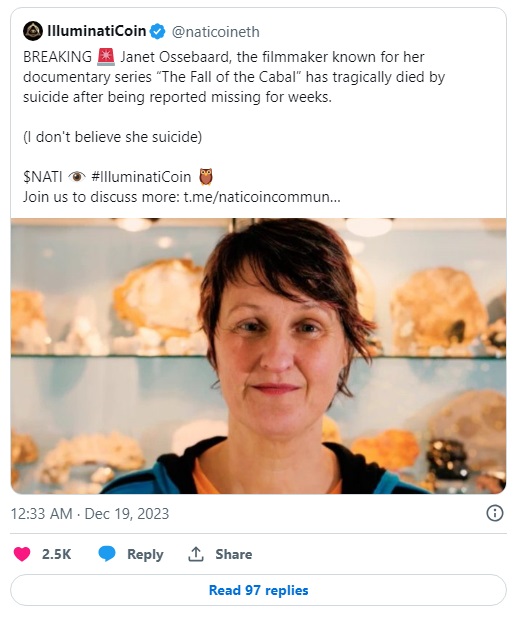Click the owl emoji in tweet
The height and width of the screenshot is (619, 516).
(x=206, y=176)
